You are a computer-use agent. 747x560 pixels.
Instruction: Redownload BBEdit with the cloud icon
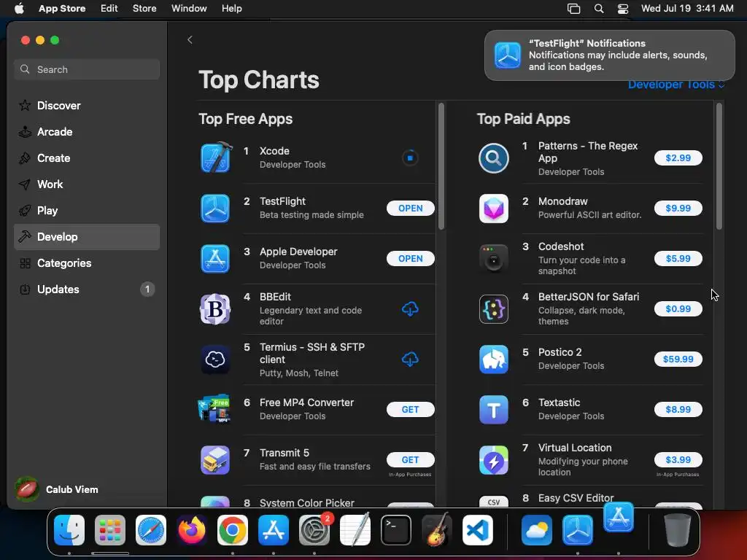410,309
